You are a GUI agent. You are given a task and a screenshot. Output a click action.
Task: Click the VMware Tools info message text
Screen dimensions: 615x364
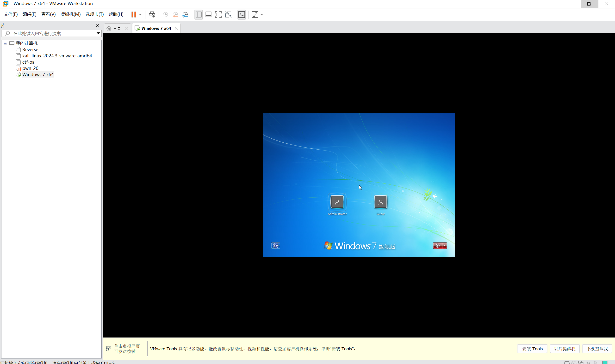253,349
